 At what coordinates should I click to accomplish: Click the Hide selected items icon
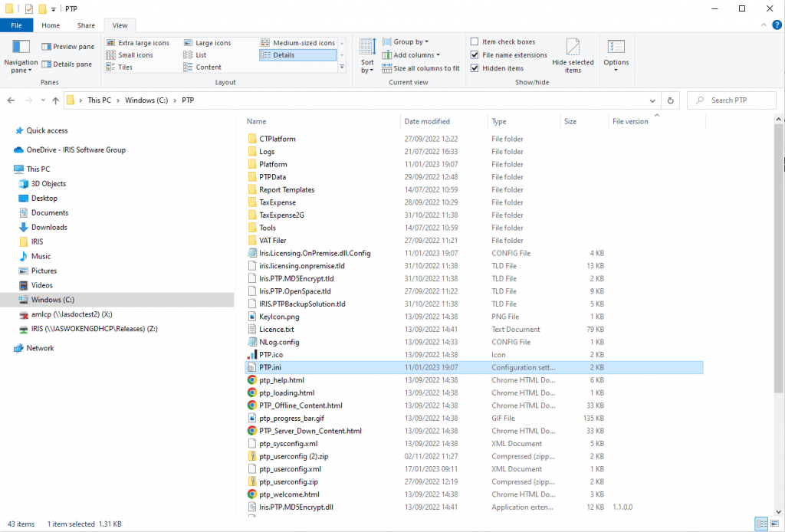coord(573,54)
